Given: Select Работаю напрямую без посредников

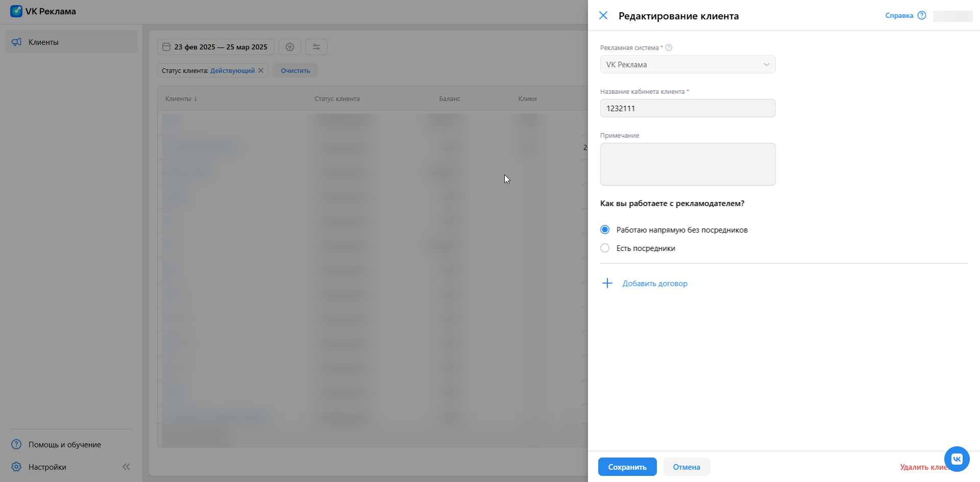Looking at the screenshot, I should click(x=605, y=230).
